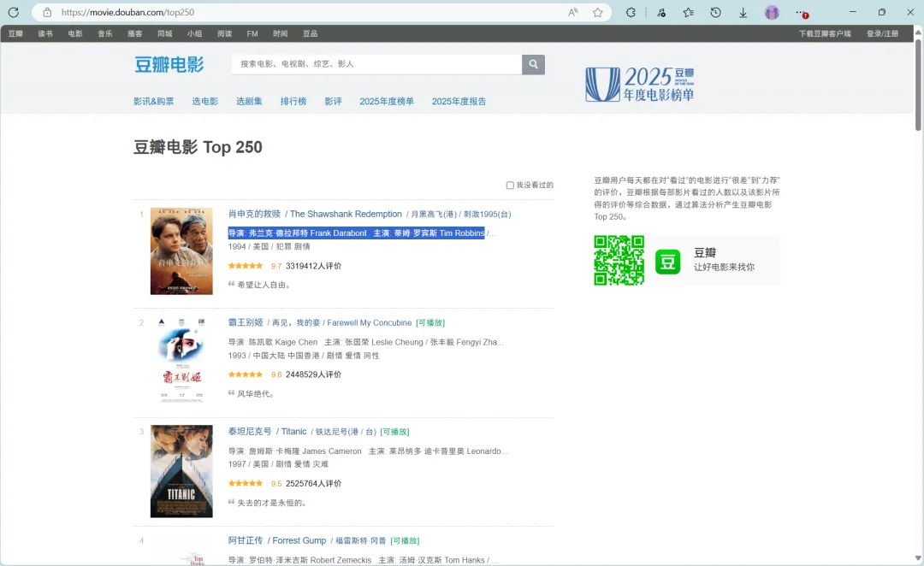Image resolution: width=924 pixels, height=566 pixels.
Task: Open the browser profile avatar
Action: pos(772,12)
